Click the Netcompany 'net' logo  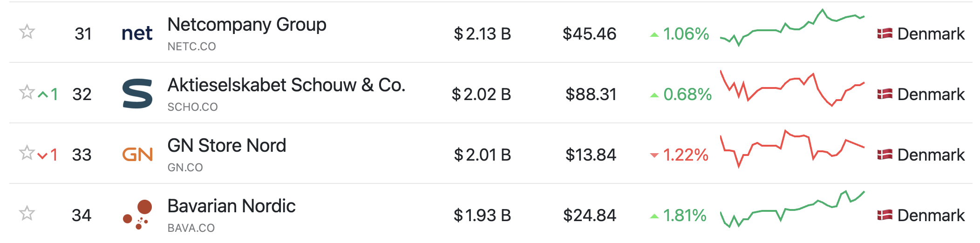click(137, 33)
